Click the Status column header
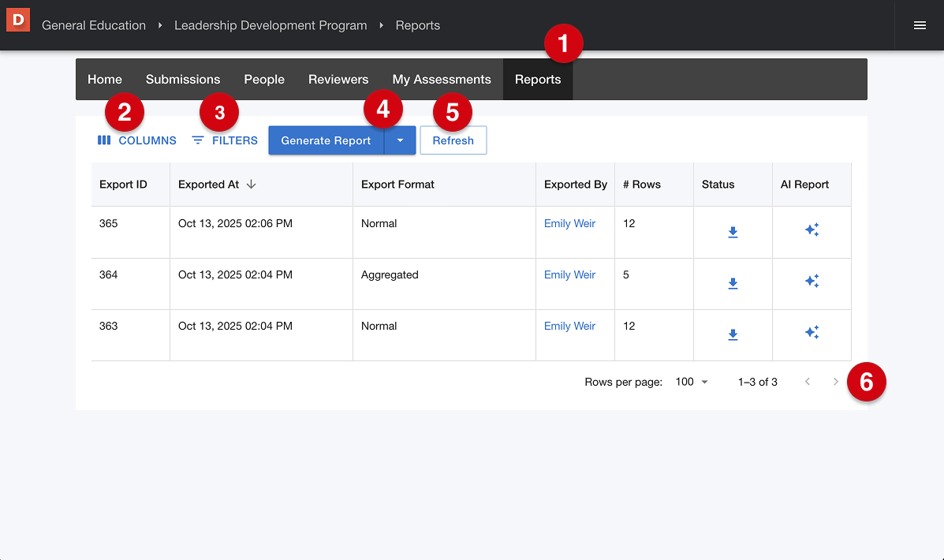The width and height of the screenshot is (944, 560). tap(733, 185)
